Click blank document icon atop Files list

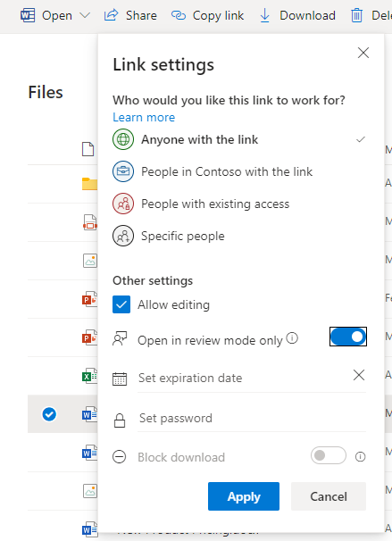[x=88, y=149]
